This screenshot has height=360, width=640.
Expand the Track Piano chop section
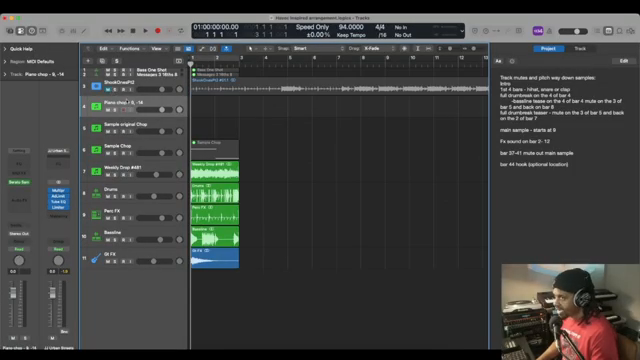point(5,74)
